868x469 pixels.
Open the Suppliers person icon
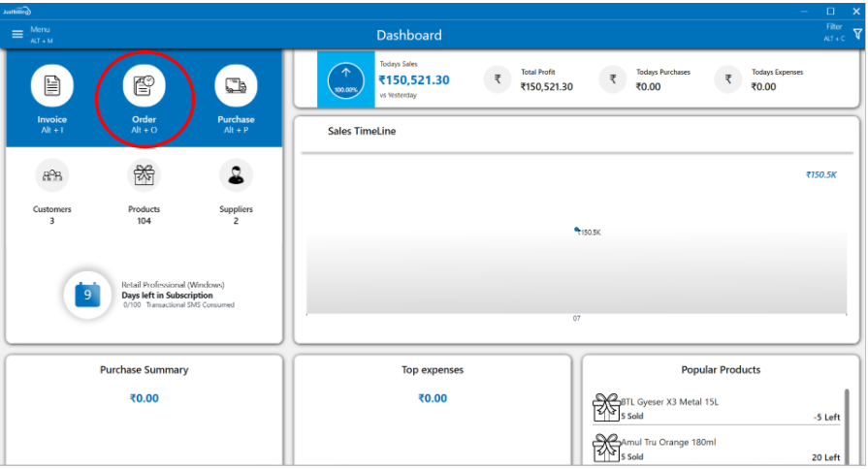tap(236, 175)
